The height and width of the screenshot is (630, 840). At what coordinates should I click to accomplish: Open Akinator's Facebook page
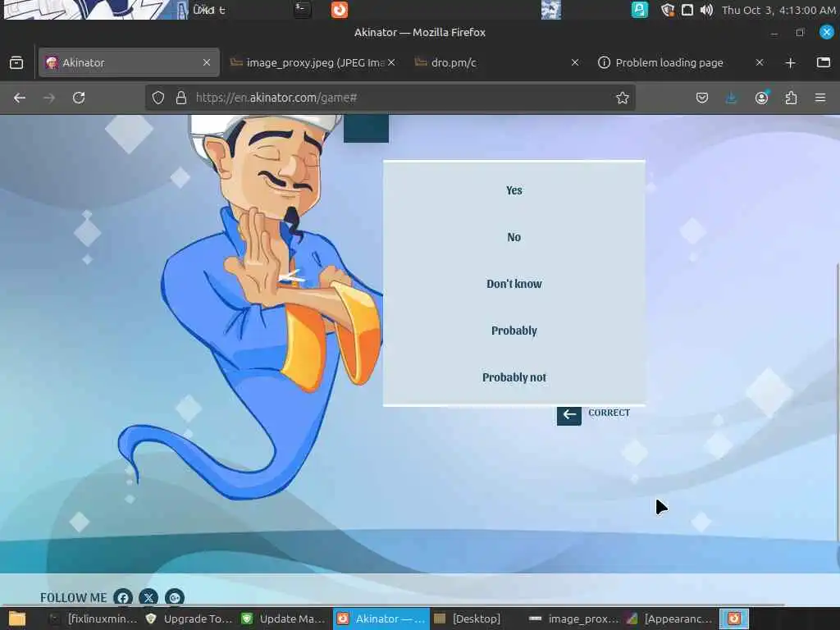click(x=123, y=597)
